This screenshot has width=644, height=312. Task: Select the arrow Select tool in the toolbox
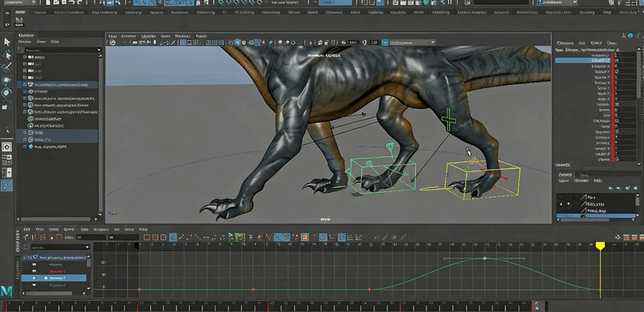[7, 42]
